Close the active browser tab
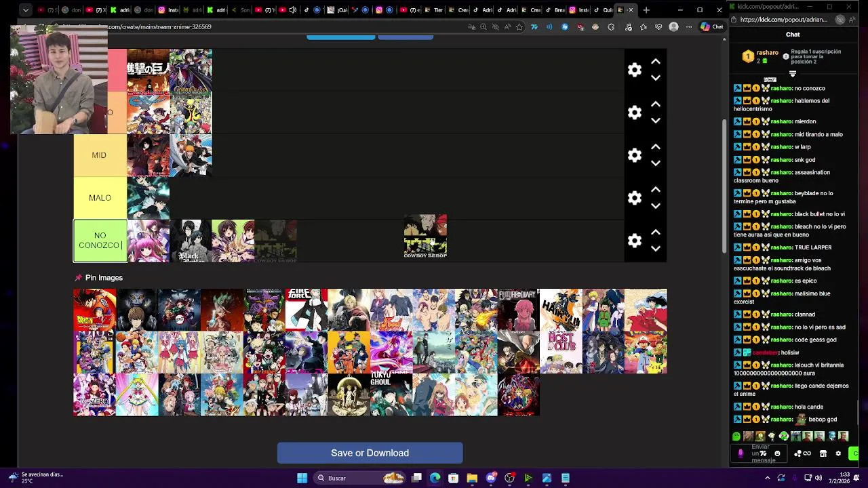This screenshot has height=488, width=868. [x=631, y=10]
